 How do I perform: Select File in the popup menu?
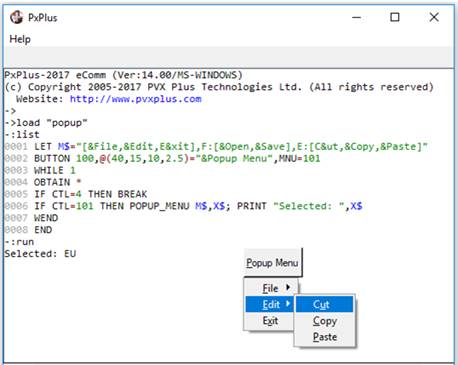[x=271, y=288]
